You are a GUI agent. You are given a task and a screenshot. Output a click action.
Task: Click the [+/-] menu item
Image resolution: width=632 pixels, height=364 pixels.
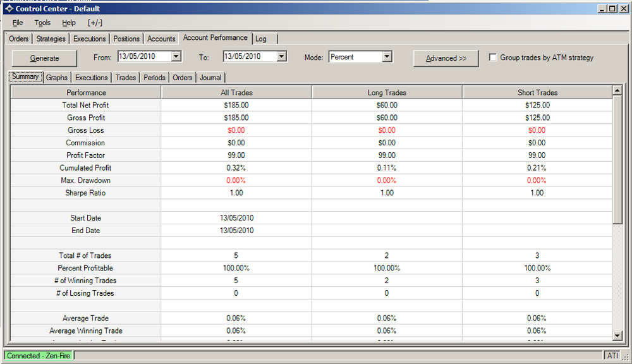click(95, 23)
